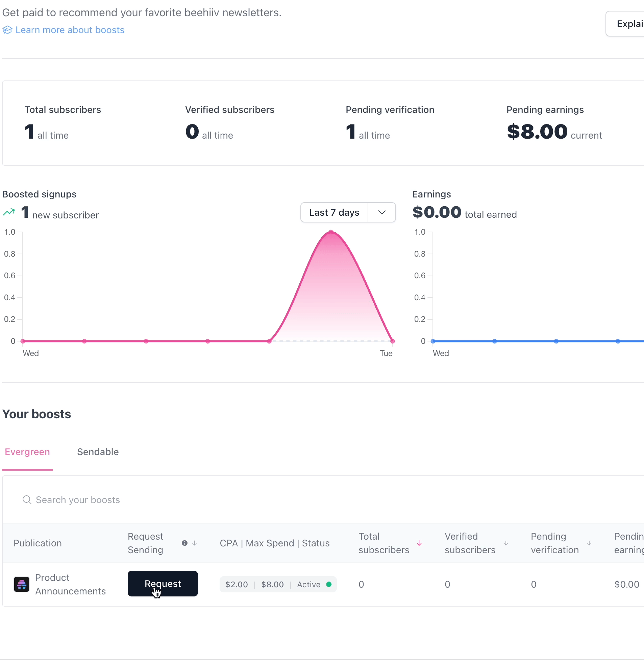
Task: Select the Last 7 days range label
Action: tap(334, 213)
